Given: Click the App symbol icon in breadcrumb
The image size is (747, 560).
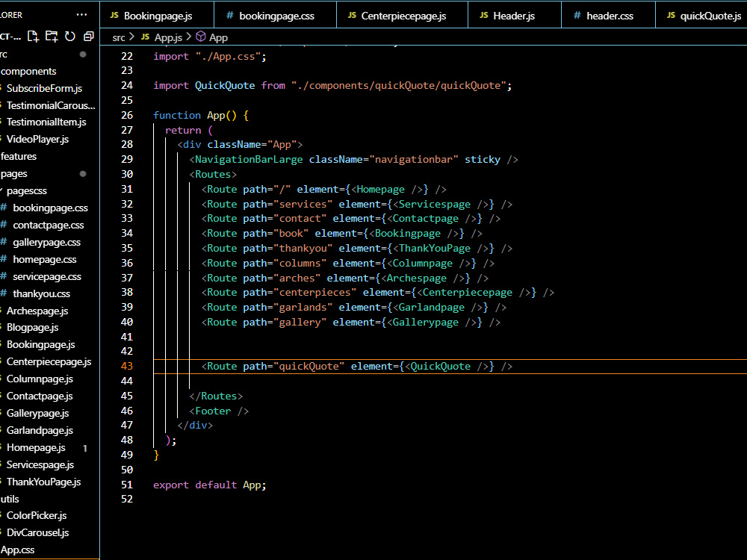Looking at the screenshot, I should pyautogui.click(x=200, y=37).
